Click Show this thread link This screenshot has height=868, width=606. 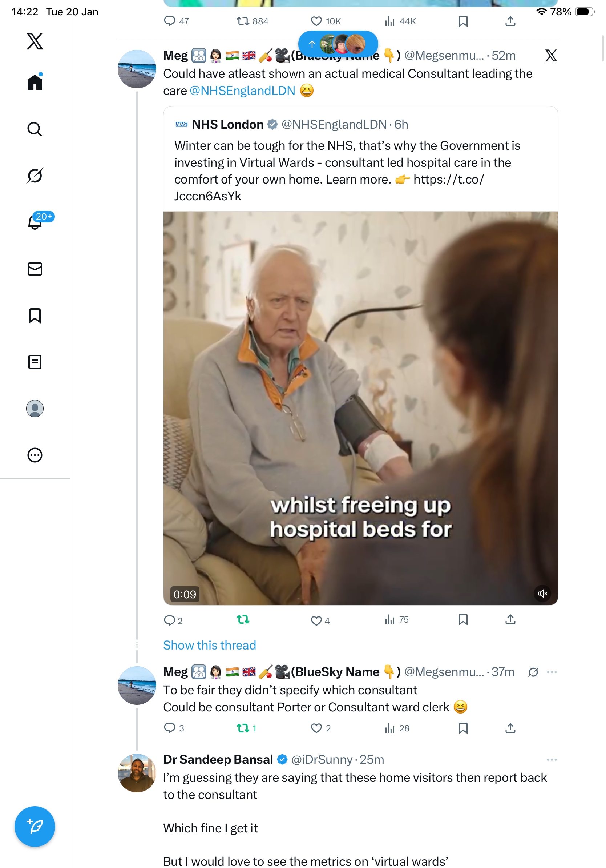click(x=209, y=645)
